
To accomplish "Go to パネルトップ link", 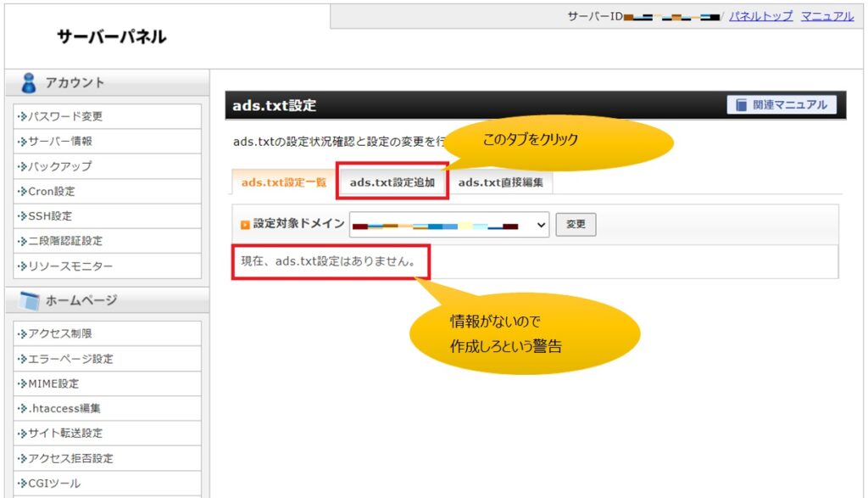I will pos(760,16).
